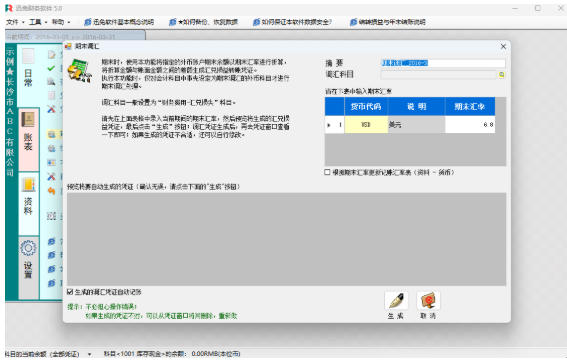The image size is (567, 363).
Task: Click the document-with-pencil icon in main window
Action: 52,55
